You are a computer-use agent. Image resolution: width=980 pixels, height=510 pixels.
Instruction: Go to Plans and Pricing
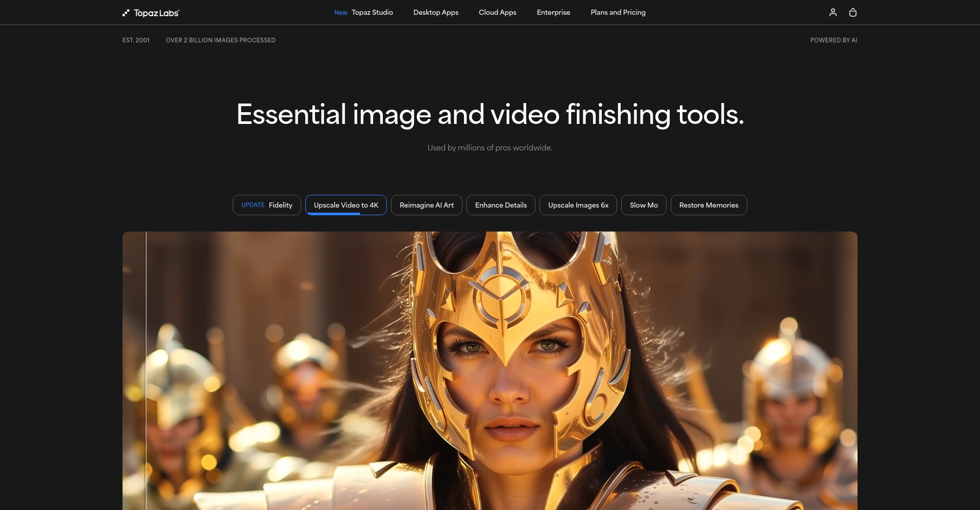pyautogui.click(x=618, y=12)
